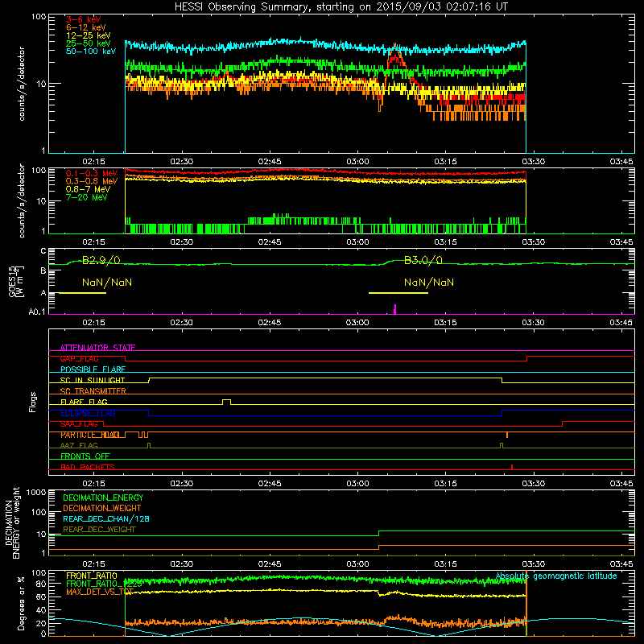Click the REAR_DEC_WEIGHT legend label
Image resolution: width=644 pixels, height=644 pixels.
[99, 530]
